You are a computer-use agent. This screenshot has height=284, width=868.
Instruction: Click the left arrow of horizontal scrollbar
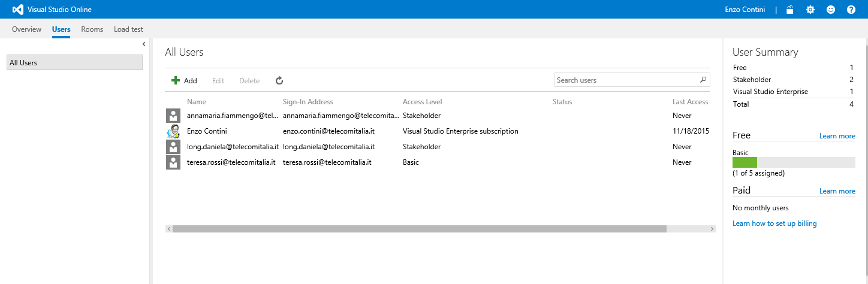coord(169,229)
